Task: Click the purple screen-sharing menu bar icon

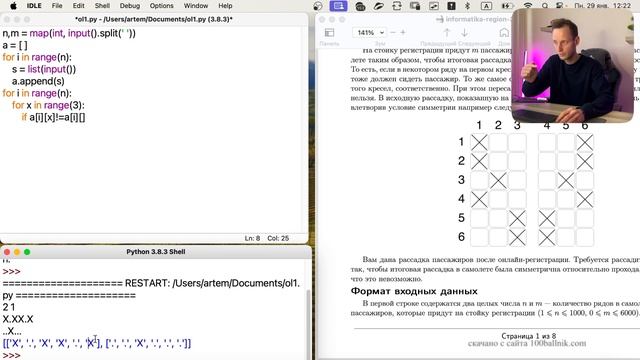Action: (338, 6)
